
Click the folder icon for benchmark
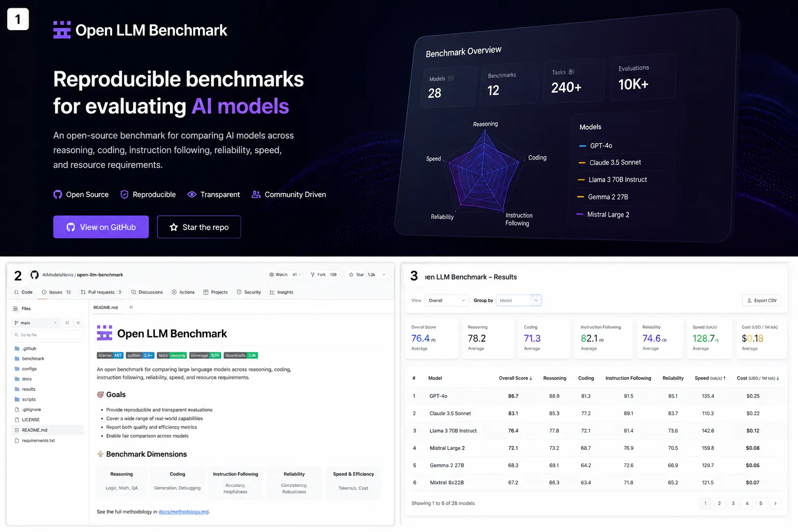(17, 358)
